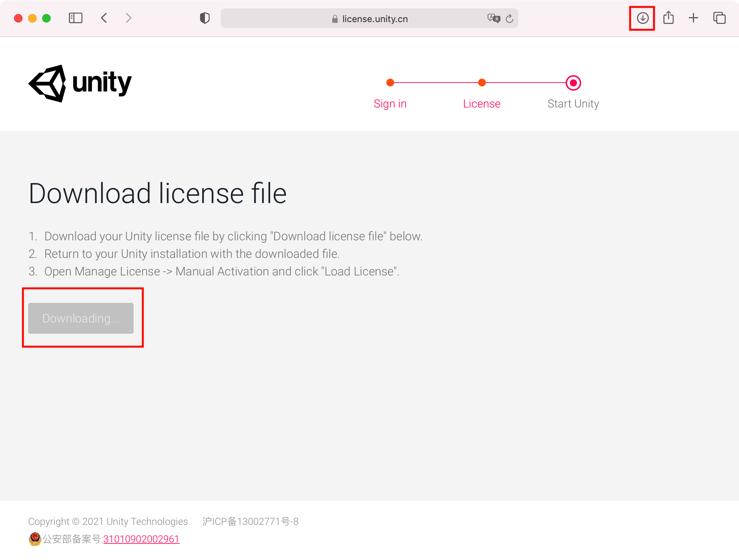Click the Downloading... button
Image resolution: width=739 pixels, height=560 pixels.
click(x=81, y=318)
